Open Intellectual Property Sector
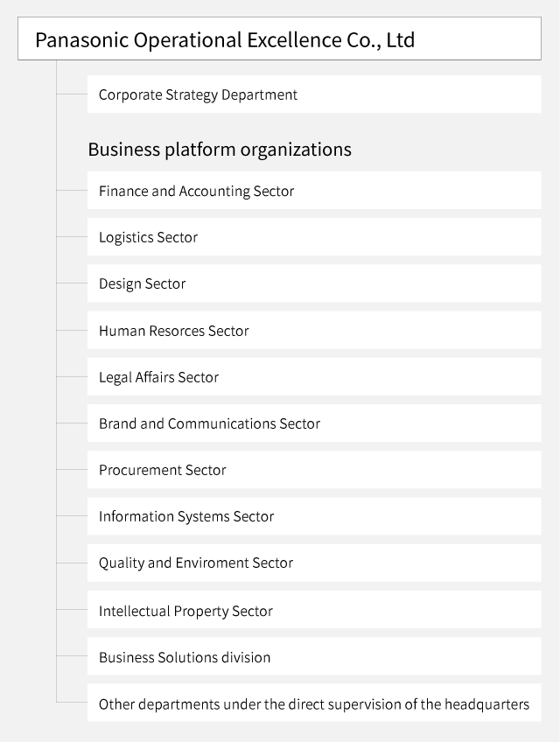Viewport: 560px width, 742px height. 313,611
